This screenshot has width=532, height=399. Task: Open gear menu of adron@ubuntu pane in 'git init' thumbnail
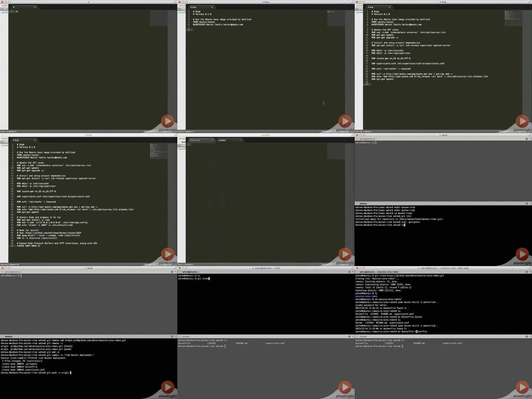[527, 139]
